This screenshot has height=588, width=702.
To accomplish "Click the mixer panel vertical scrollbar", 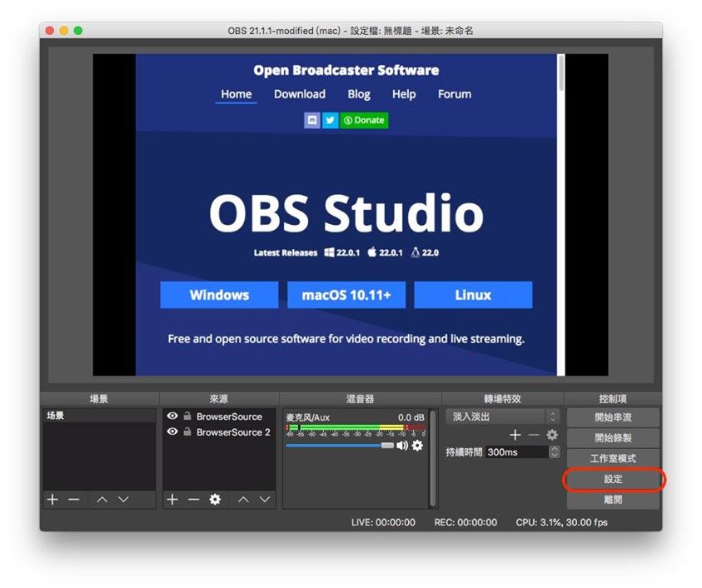I will (x=433, y=458).
